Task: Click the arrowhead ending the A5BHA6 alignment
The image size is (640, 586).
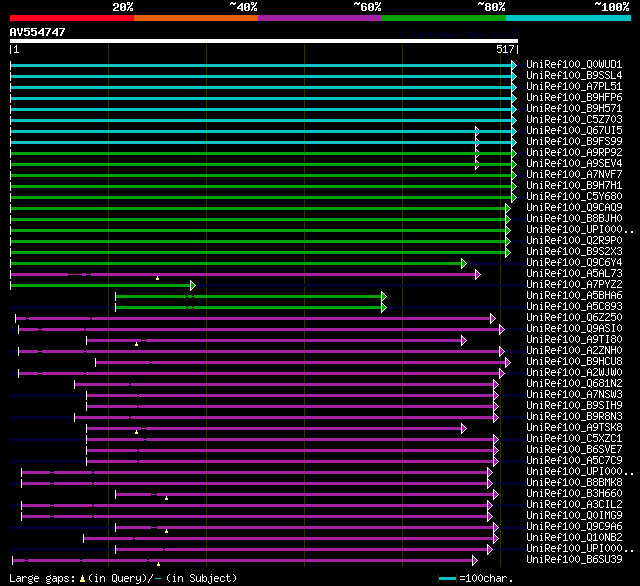Action: [384, 296]
